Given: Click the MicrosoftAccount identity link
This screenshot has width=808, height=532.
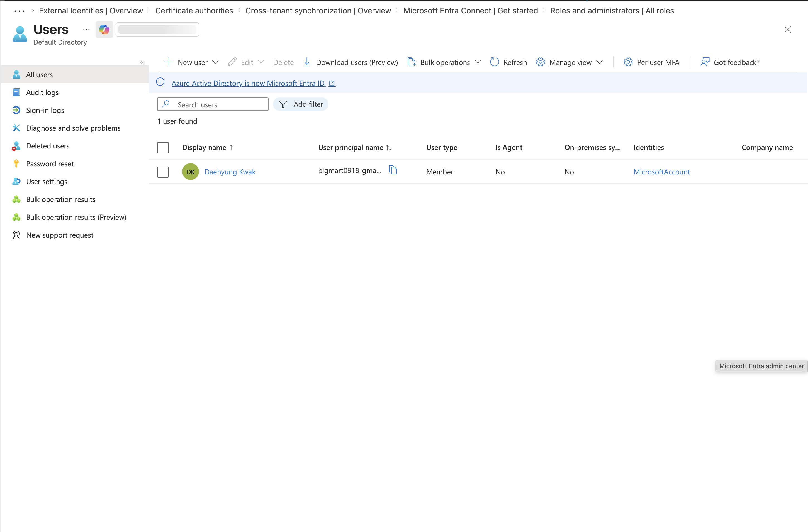Looking at the screenshot, I should [662, 172].
